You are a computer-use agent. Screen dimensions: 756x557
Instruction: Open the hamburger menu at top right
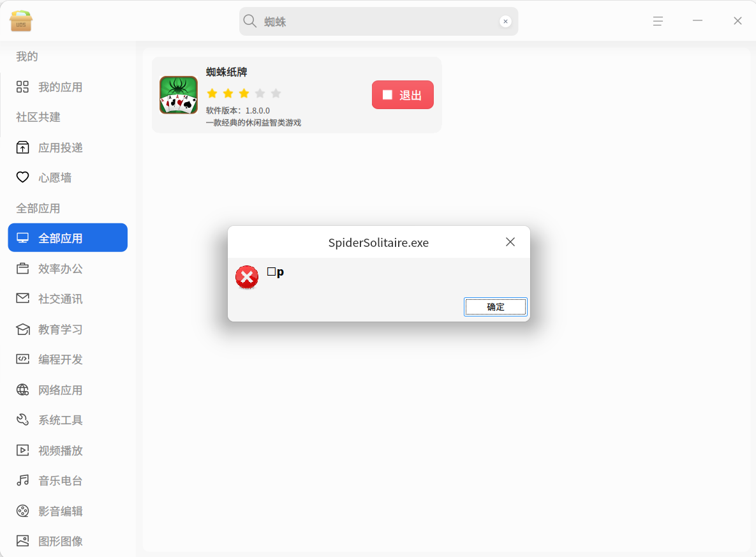658,21
